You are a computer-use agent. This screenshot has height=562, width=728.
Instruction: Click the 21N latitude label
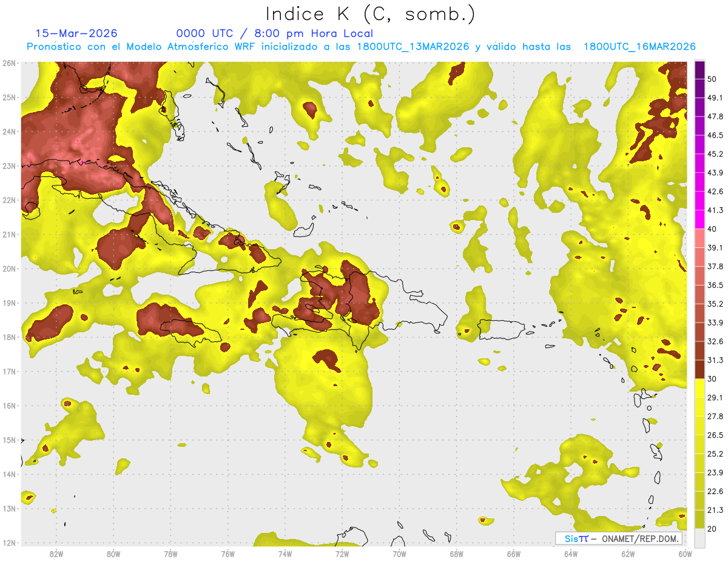10,235
